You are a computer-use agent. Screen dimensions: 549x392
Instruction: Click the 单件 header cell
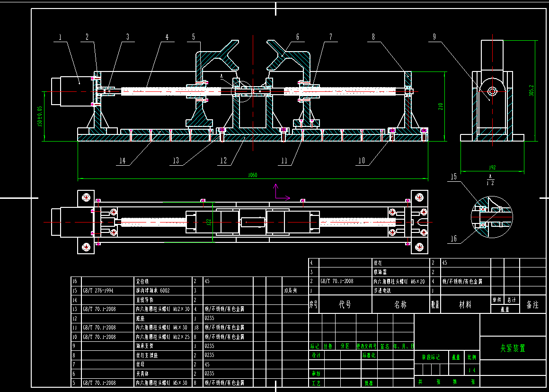point(497,300)
